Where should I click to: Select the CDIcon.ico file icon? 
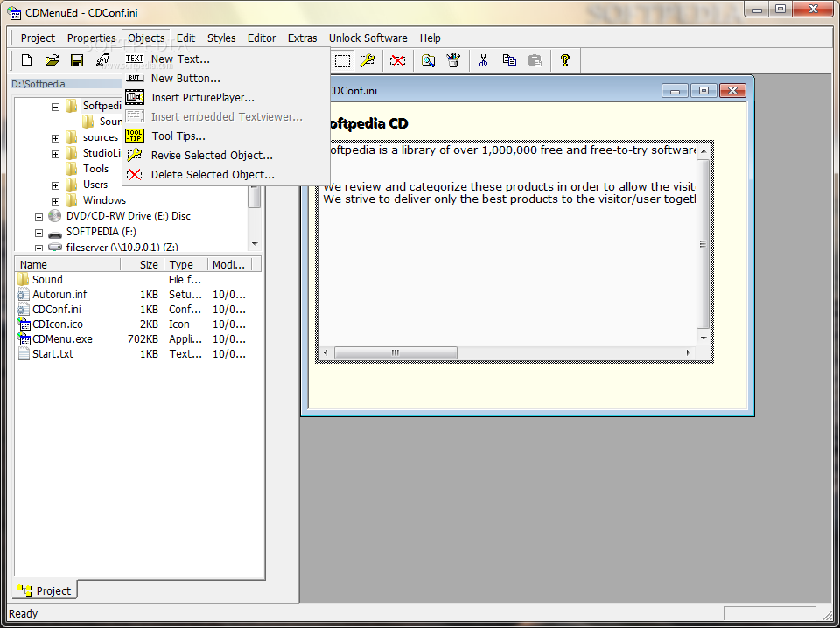(24, 324)
